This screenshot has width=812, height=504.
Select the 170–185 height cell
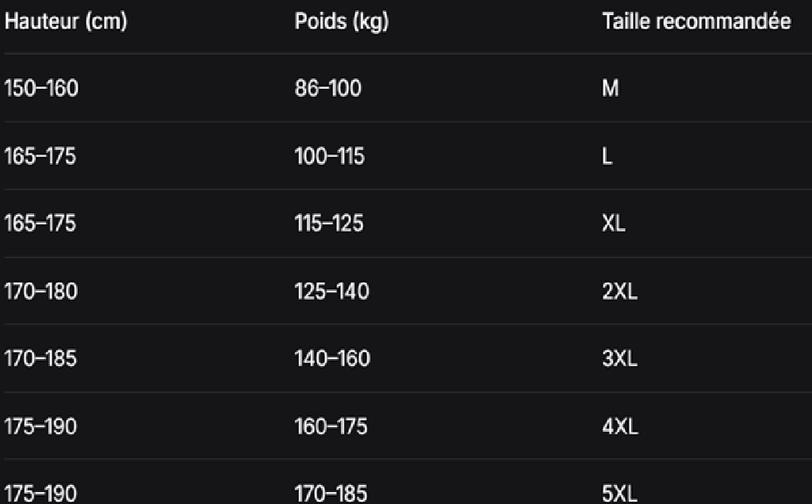pos(40,359)
